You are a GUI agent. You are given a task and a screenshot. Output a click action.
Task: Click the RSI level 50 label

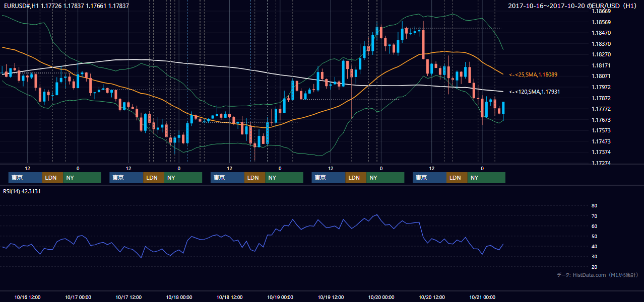594,236
